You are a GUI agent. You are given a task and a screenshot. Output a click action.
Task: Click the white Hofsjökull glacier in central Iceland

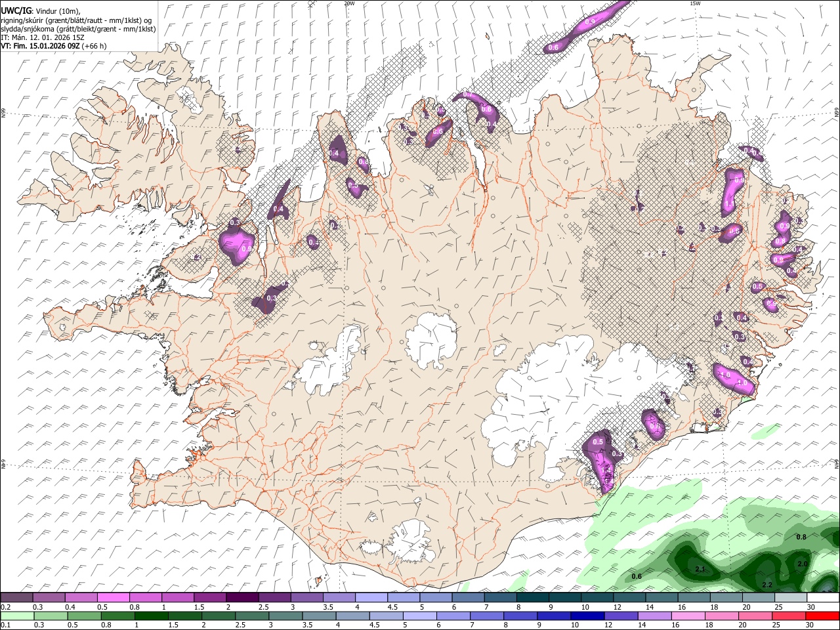tap(431, 339)
